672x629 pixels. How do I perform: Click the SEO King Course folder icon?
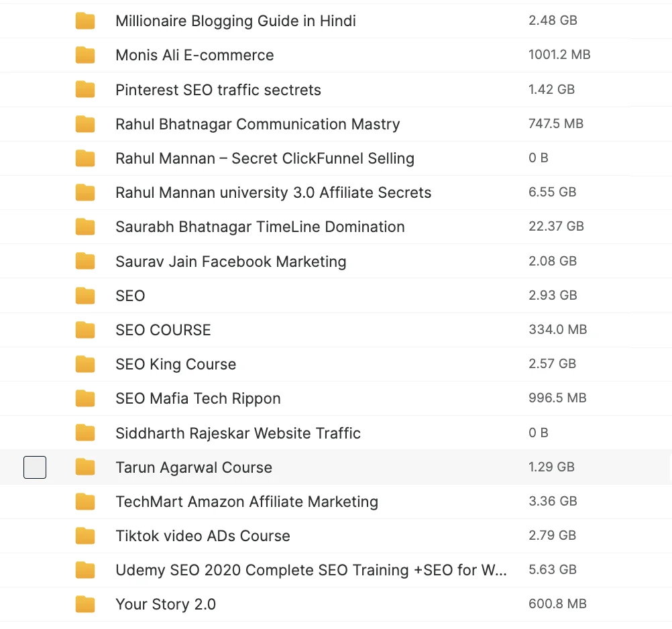click(85, 364)
